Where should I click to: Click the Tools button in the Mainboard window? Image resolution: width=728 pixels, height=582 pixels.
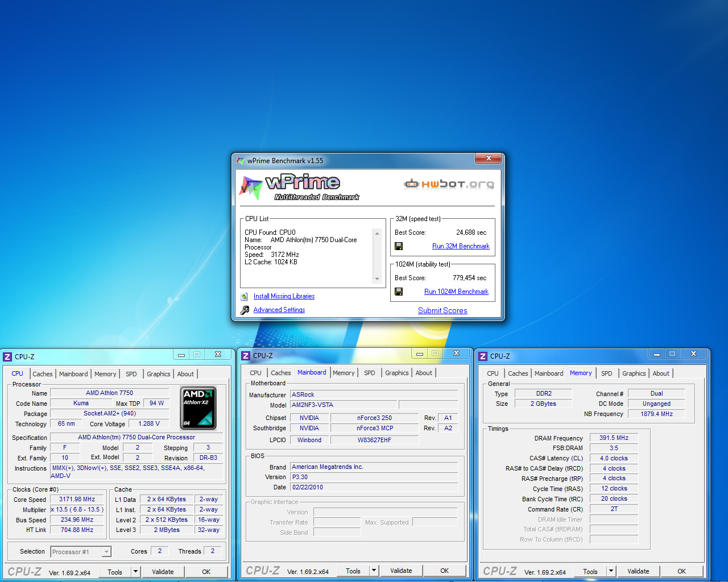pyautogui.click(x=353, y=571)
